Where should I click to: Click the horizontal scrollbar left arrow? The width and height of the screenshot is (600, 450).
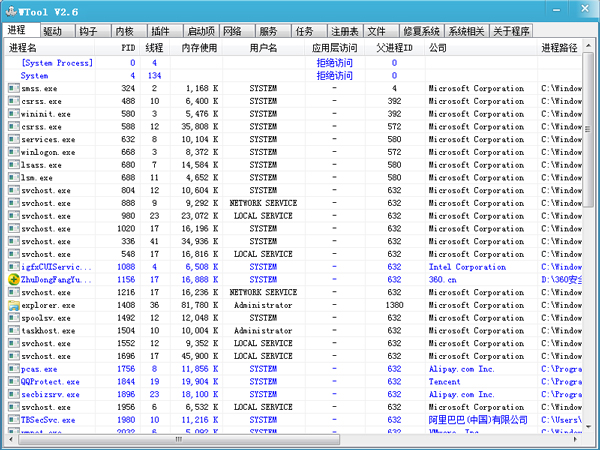tap(11, 439)
